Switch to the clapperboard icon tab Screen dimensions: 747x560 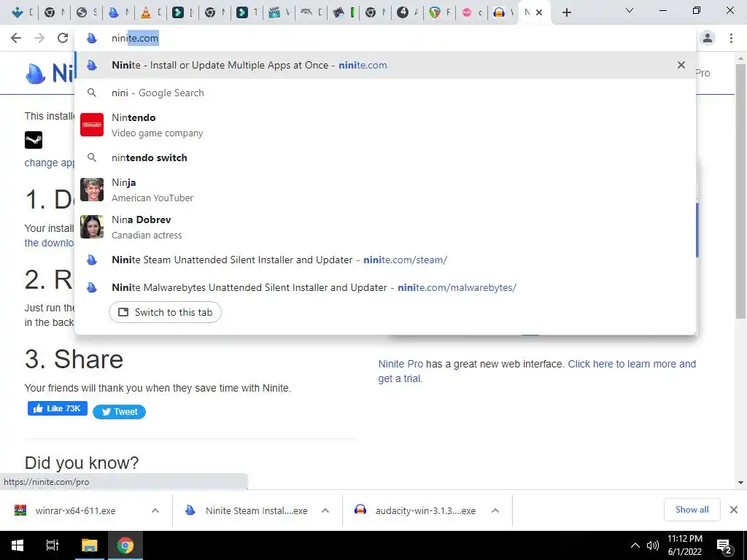tap(274, 12)
